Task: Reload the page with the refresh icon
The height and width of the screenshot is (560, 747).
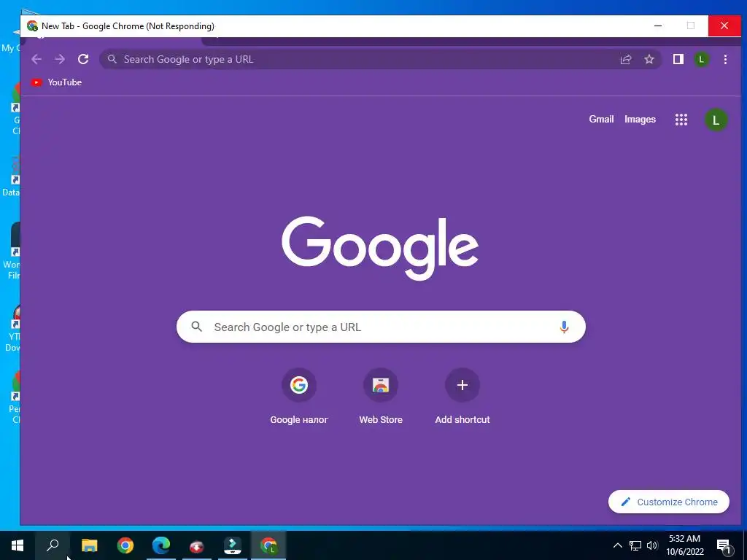Action: (x=83, y=59)
